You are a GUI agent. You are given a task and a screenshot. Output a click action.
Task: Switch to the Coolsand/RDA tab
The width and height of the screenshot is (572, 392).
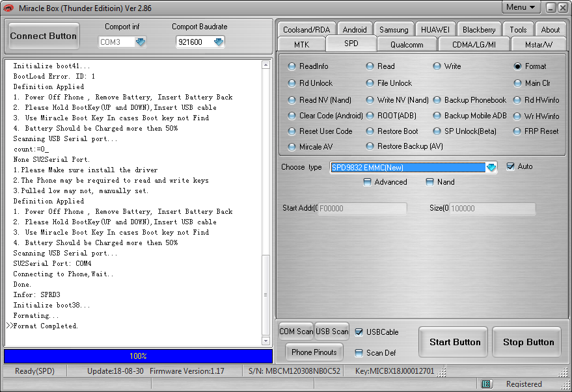[x=306, y=29]
